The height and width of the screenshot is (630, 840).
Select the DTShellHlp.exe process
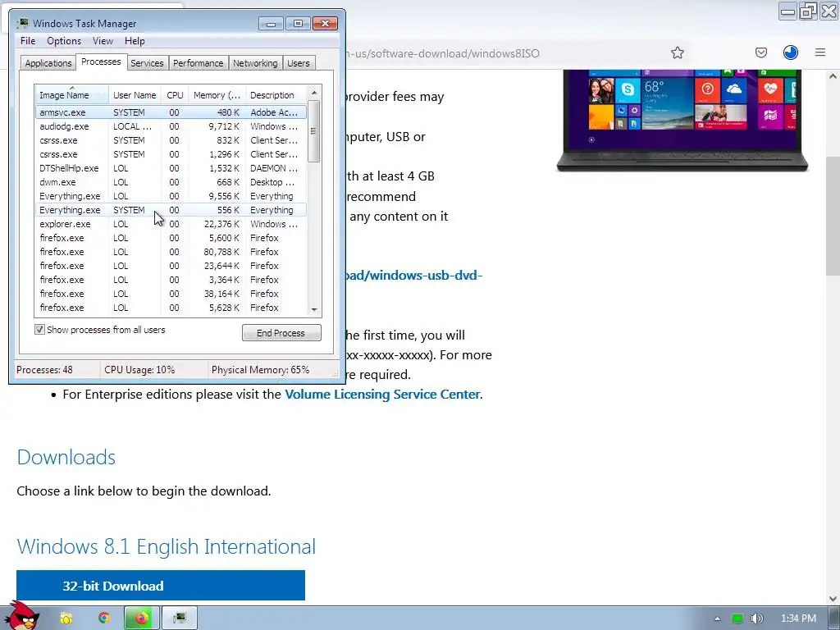tap(171, 168)
